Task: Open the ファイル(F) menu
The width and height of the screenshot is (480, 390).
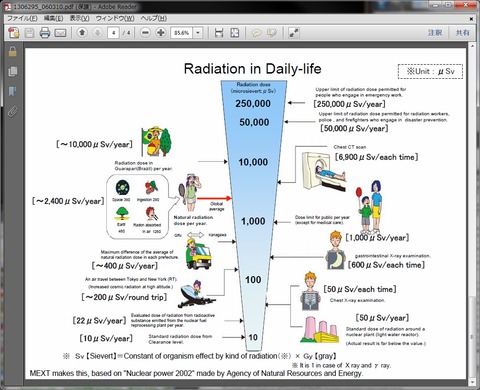Action: (22, 18)
